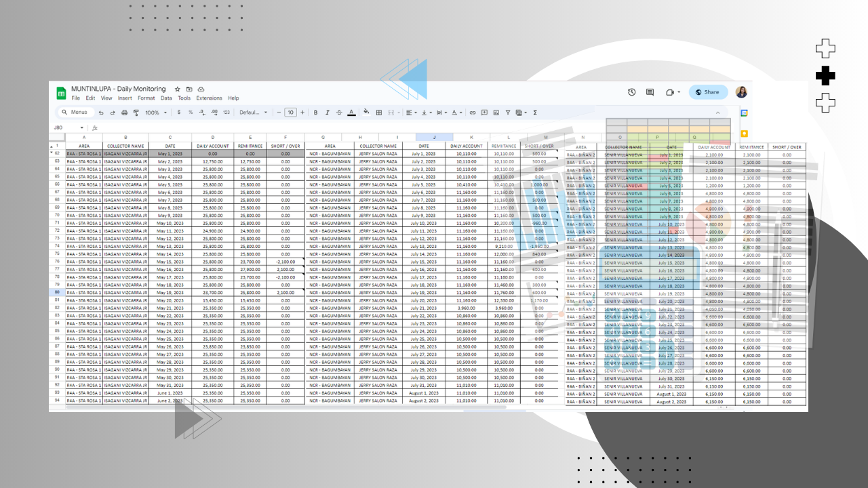Screen dimensions: 868x488
Task: Open horizontal align dropdown
Action: pos(412,113)
